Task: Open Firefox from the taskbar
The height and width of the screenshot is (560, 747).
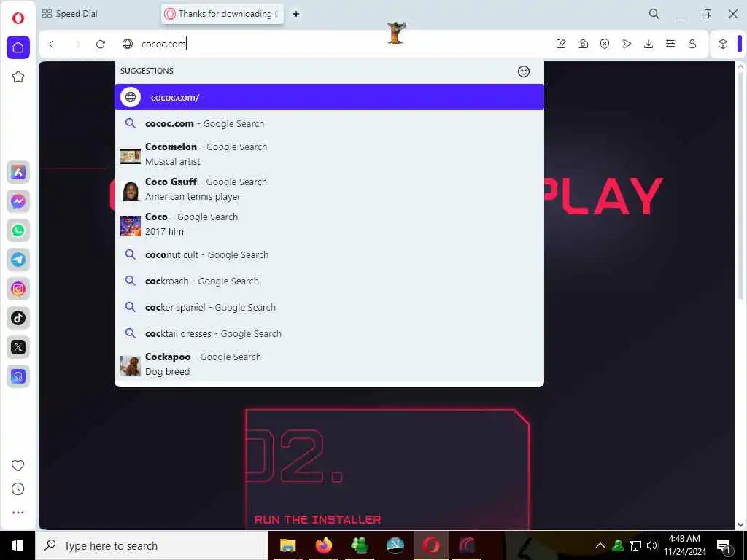Action: click(x=323, y=545)
